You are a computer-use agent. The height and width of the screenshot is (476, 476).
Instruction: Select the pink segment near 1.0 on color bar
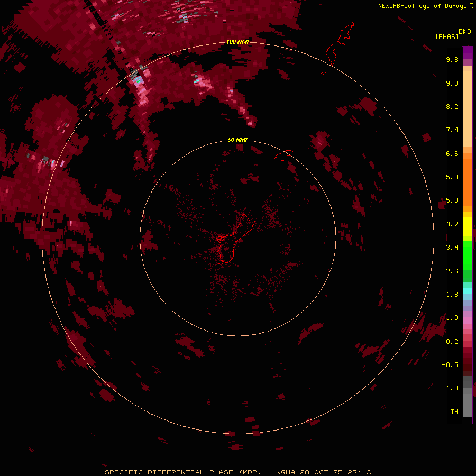tap(467, 321)
